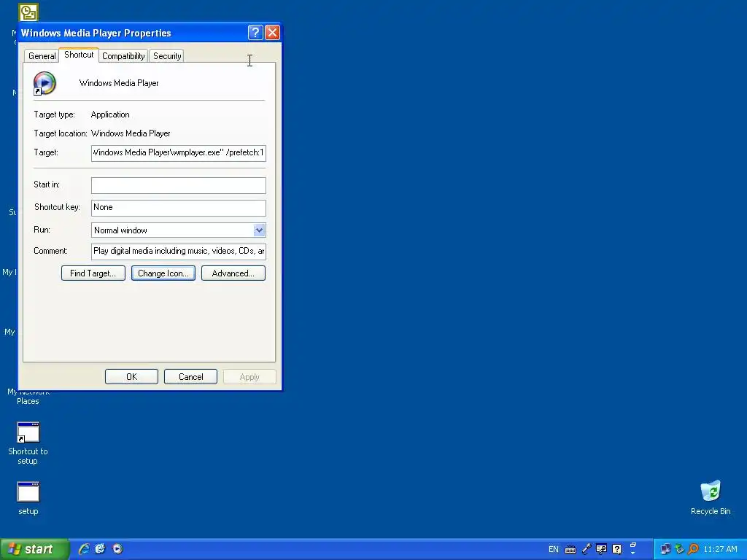
Task: Open the Security tab
Action: [167, 56]
